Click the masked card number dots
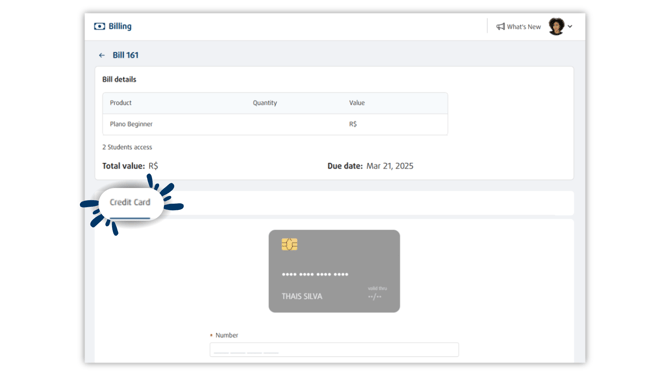 315,274
